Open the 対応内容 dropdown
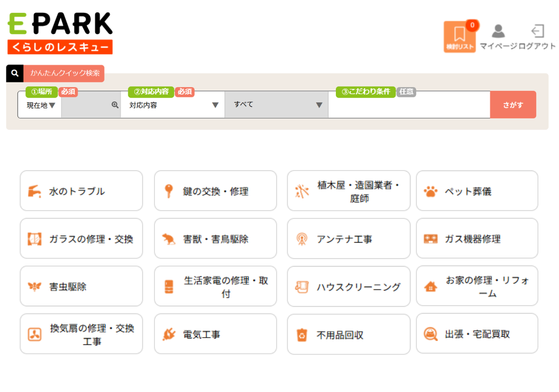The height and width of the screenshot is (392, 559). [x=173, y=105]
